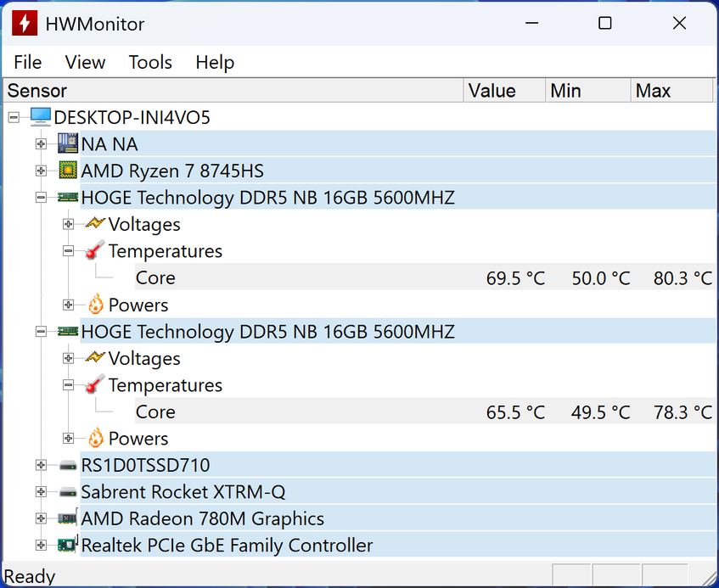The width and height of the screenshot is (719, 588).
Task: Click the first memory Powers flame icon
Action: pyautogui.click(x=96, y=305)
